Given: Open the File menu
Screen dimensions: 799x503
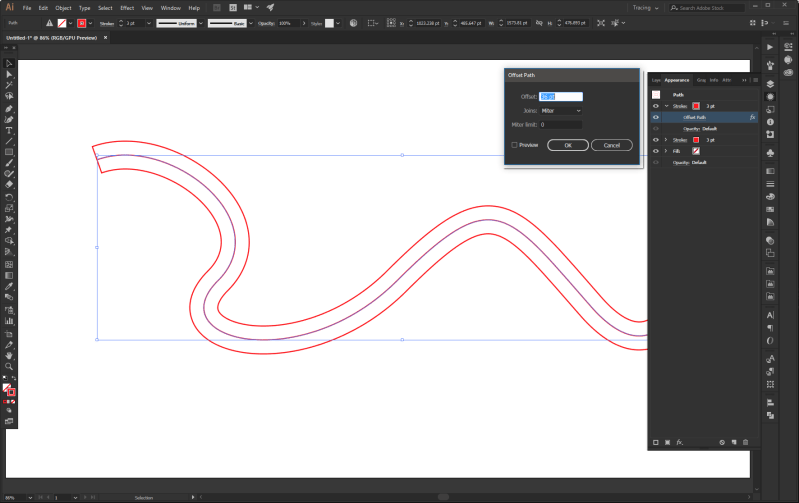Looking at the screenshot, I should (27, 8).
